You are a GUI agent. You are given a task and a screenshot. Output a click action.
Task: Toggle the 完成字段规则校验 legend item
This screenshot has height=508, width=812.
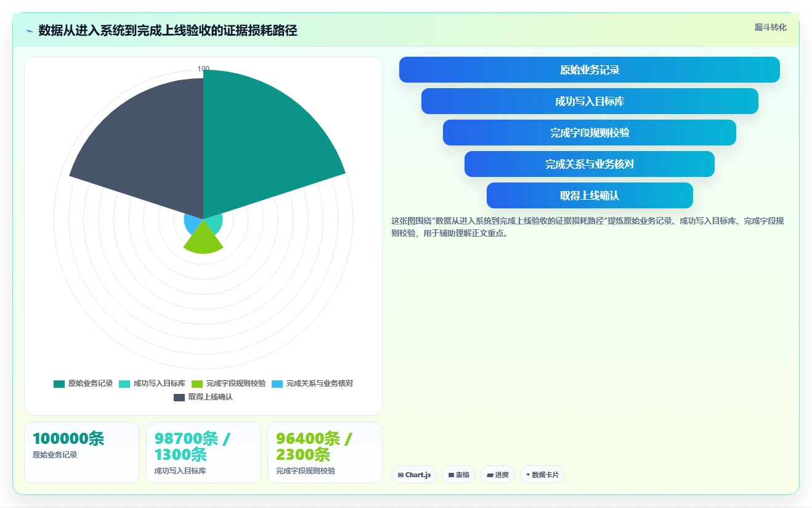click(x=229, y=383)
